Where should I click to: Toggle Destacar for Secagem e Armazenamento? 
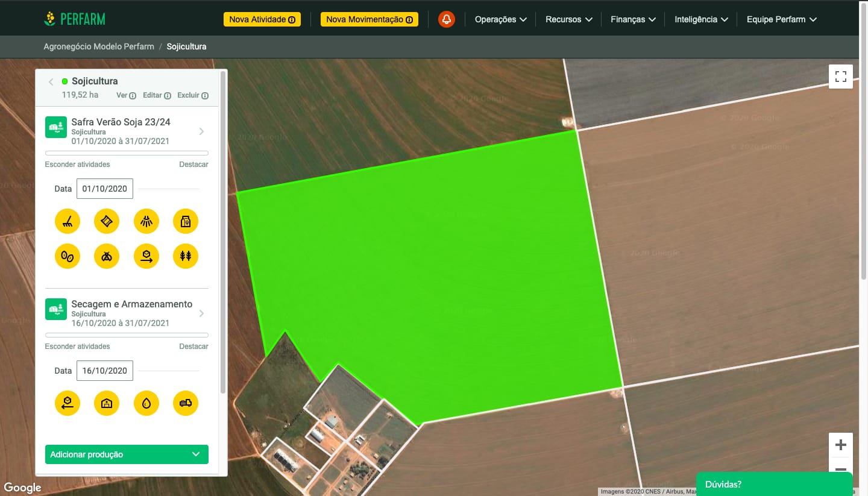(x=193, y=347)
